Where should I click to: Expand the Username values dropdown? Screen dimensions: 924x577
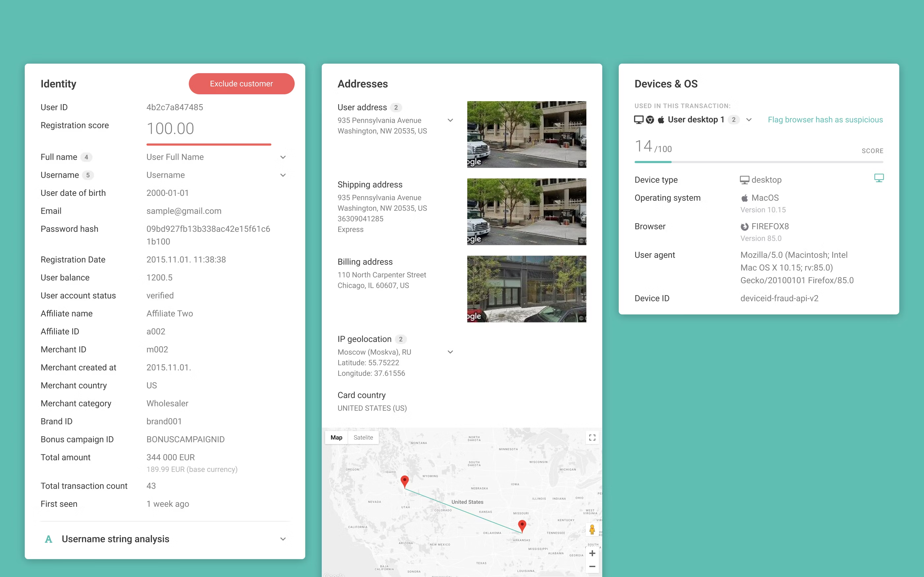[283, 175]
